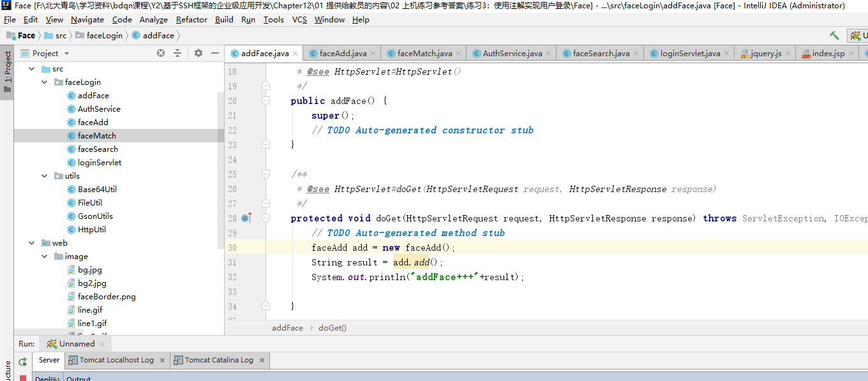Screen dimensions: 868x381
Task: Select faceSearch class in project tree
Action: coord(98,149)
